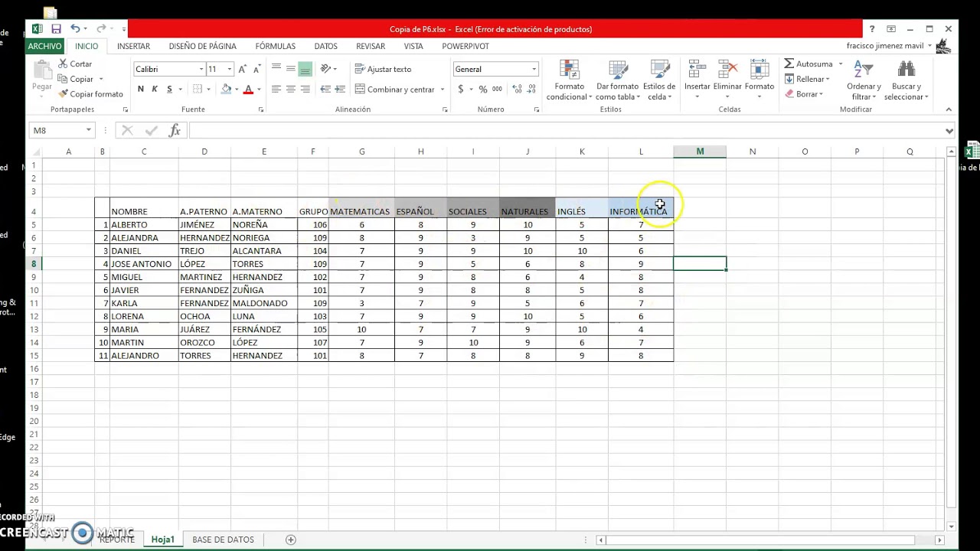Center text horizontally in cell

tap(291, 90)
